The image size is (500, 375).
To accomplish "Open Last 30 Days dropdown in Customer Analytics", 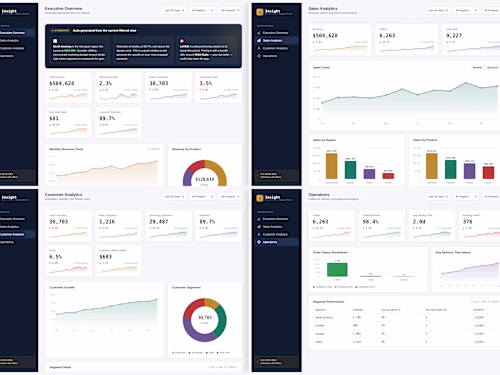I will [174, 196].
